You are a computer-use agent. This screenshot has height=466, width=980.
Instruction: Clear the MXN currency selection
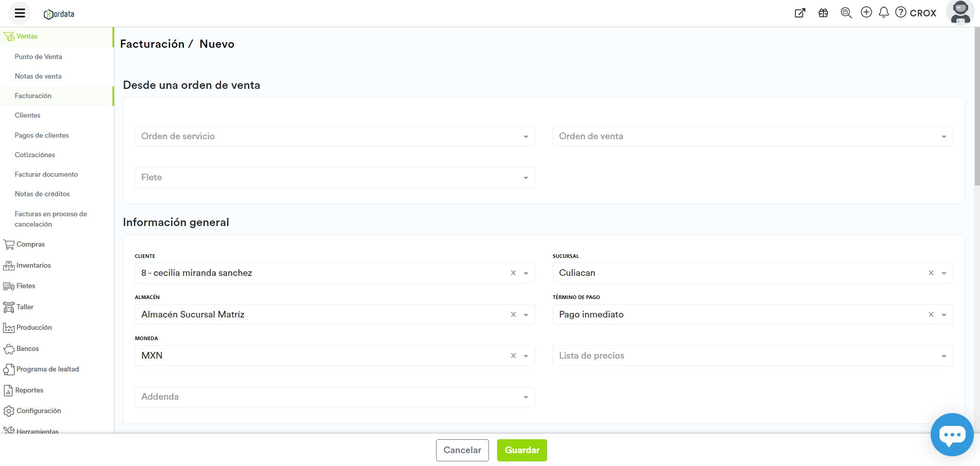(x=513, y=356)
